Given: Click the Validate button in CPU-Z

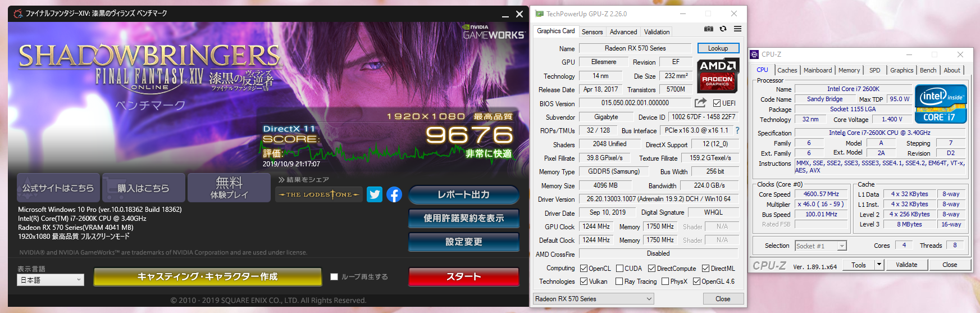Looking at the screenshot, I should click(x=906, y=265).
